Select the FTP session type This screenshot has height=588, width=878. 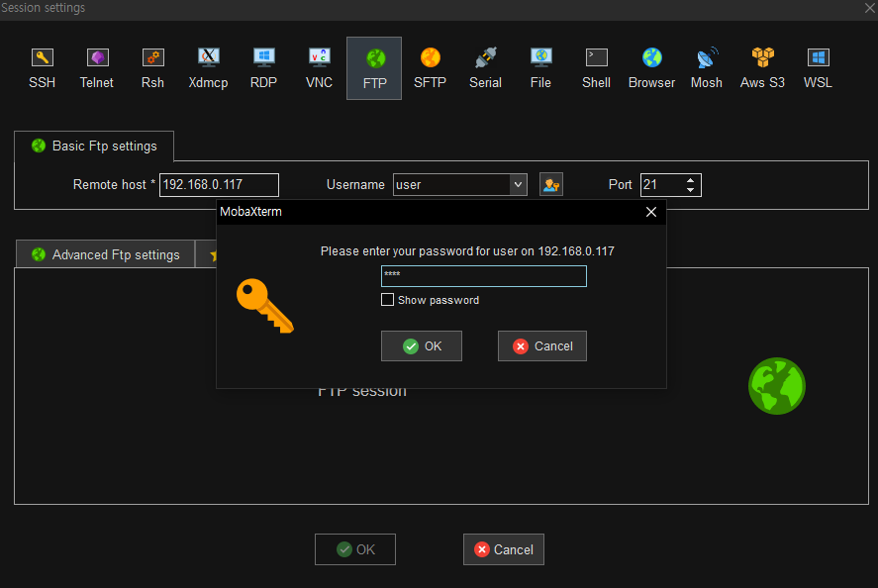pyautogui.click(x=374, y=68)
